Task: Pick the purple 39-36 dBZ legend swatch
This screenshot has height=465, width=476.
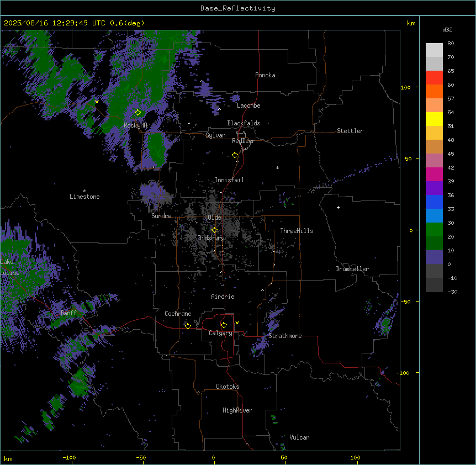Action: (x=434, y=188)
